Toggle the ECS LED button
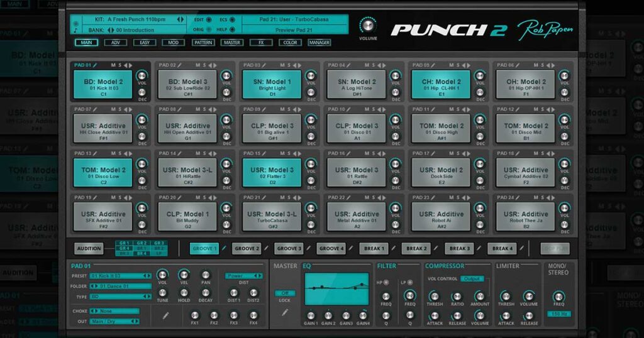The height and width of the screenshot is (338, 644). click(x=232, y=19)
